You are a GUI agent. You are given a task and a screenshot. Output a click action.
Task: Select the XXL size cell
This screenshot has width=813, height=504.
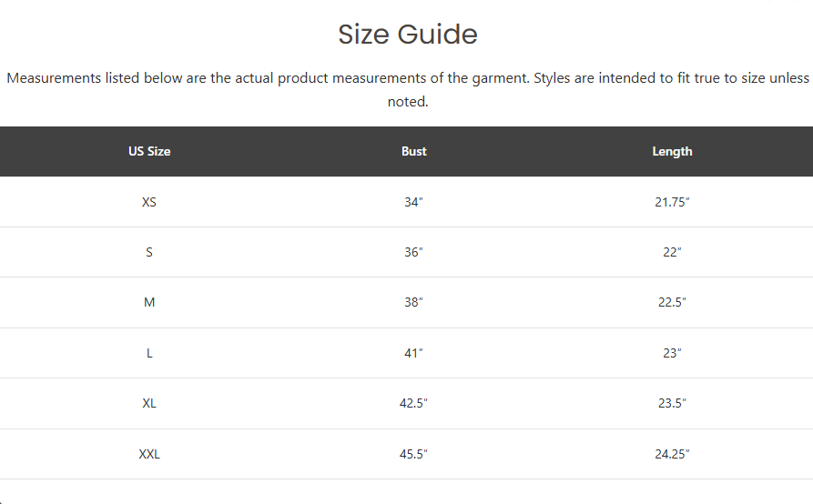(x=149, y=454)
